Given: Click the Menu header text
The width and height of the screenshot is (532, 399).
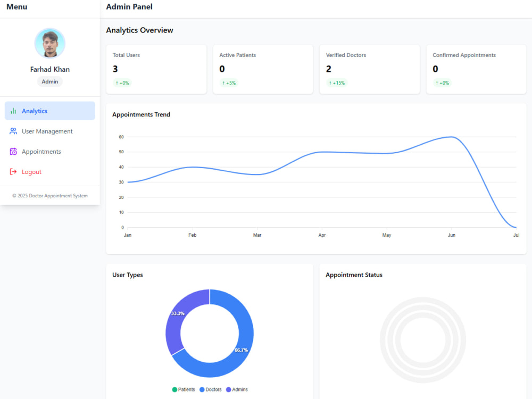Looking at the screenshot, I should (x=17, y=7).
